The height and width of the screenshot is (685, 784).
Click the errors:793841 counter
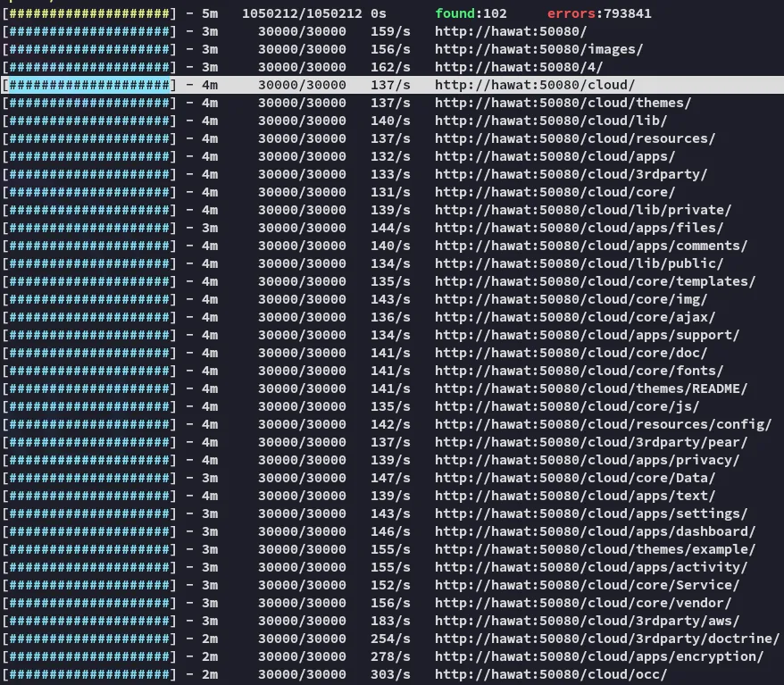[x=599, y=13]
